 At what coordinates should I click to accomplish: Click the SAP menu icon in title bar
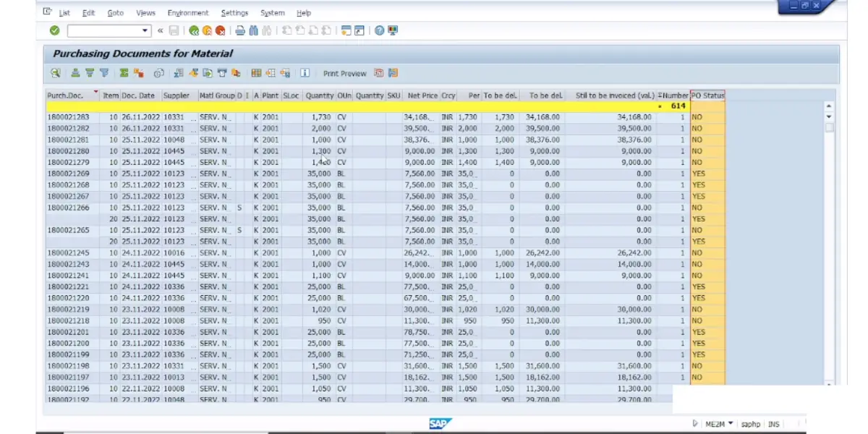pos(47,12)
